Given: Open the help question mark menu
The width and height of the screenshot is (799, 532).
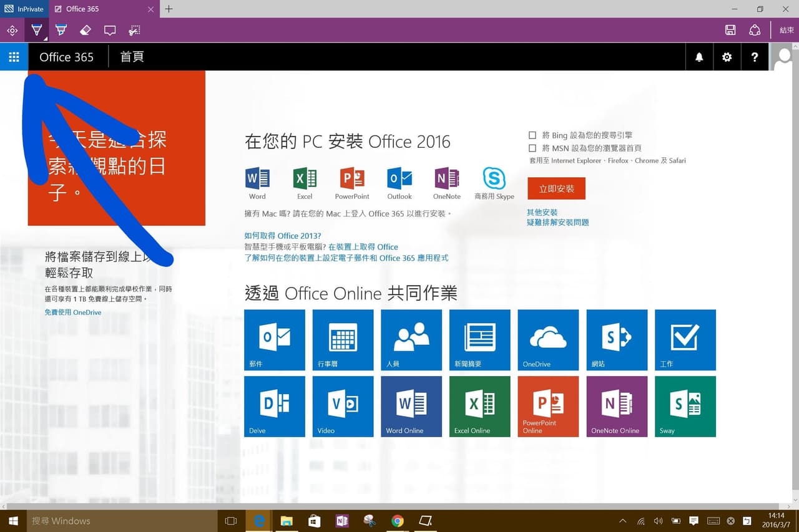Looking at the screenshot, I should [755, 57].
